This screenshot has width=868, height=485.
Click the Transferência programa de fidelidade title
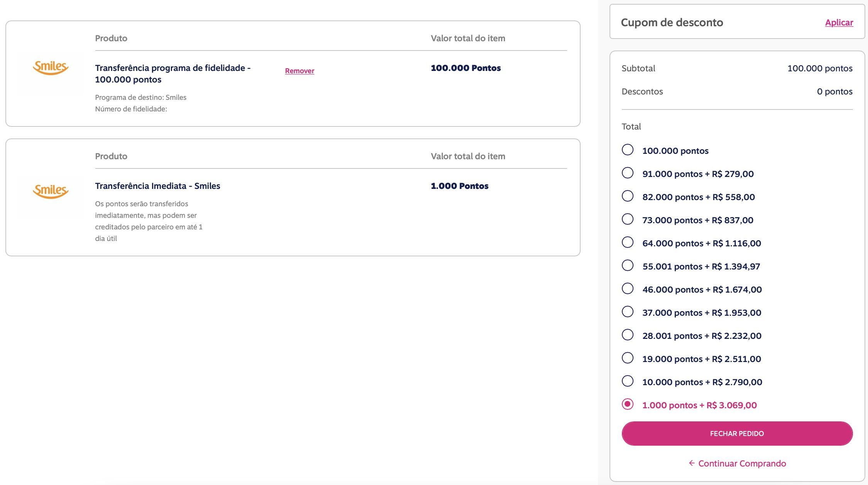(x=173, y=74)
